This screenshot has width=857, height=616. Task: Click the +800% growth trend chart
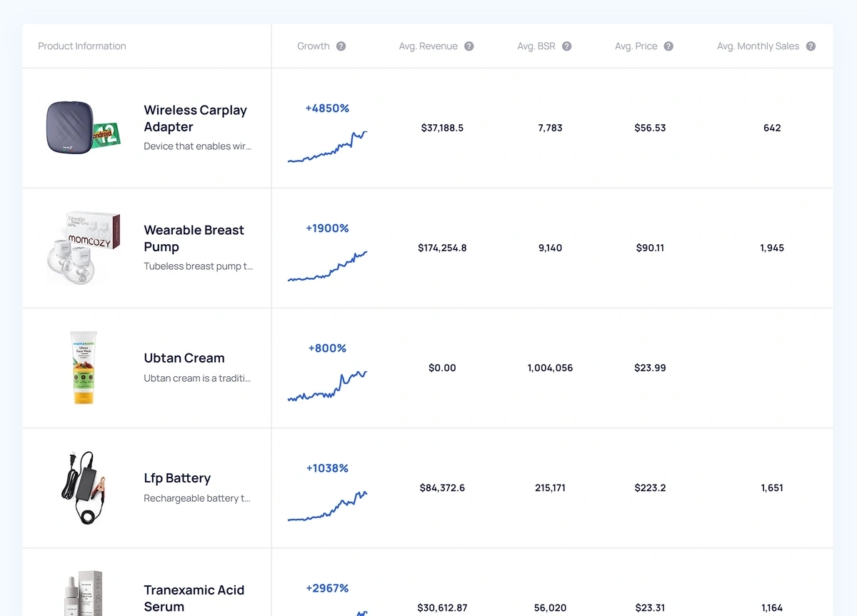(x=327, y=386)
